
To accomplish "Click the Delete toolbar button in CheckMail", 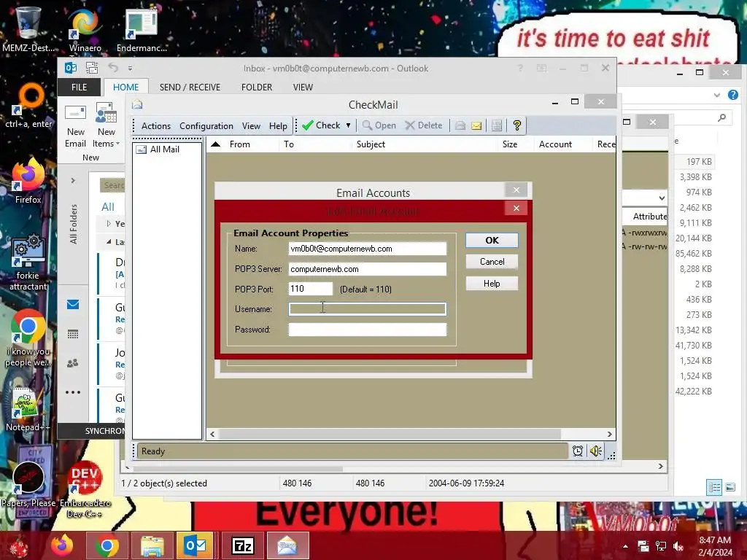I will [424, 125].
